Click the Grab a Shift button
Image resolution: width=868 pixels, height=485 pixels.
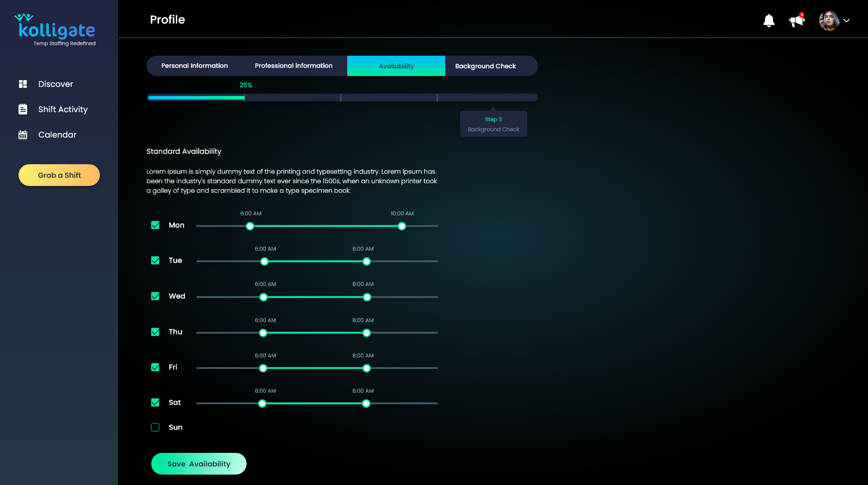[59, 175]
